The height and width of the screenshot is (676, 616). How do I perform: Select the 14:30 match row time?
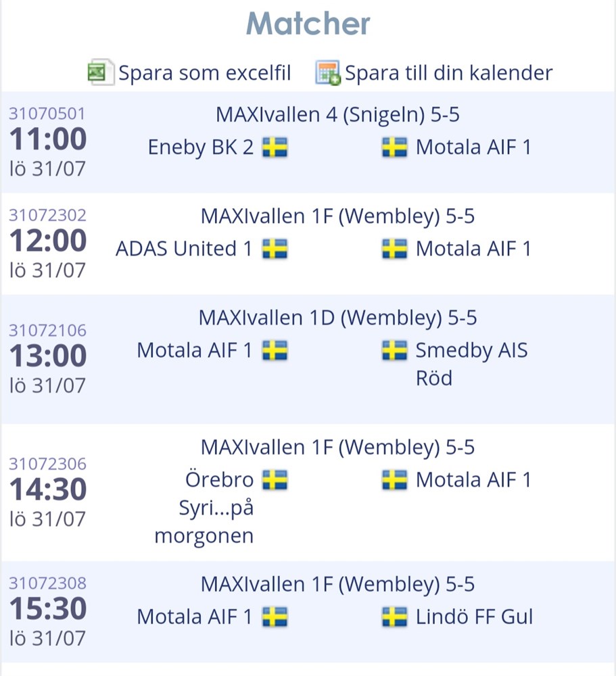[48, 489]
